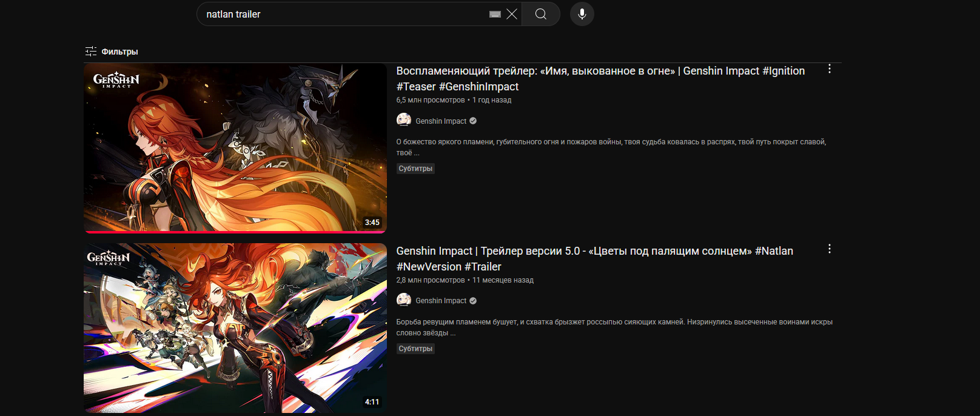The width and height of the screenshot is (980, 416).
Task: Click '2,8 млн просмотров' view count text
Action: 431,280
